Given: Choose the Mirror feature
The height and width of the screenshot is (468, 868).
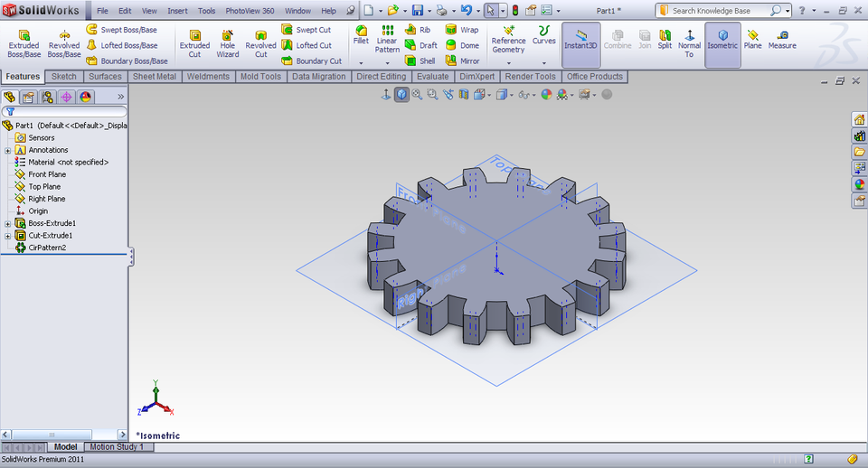Looking at the screenshot, I should (x=462, y=61).
